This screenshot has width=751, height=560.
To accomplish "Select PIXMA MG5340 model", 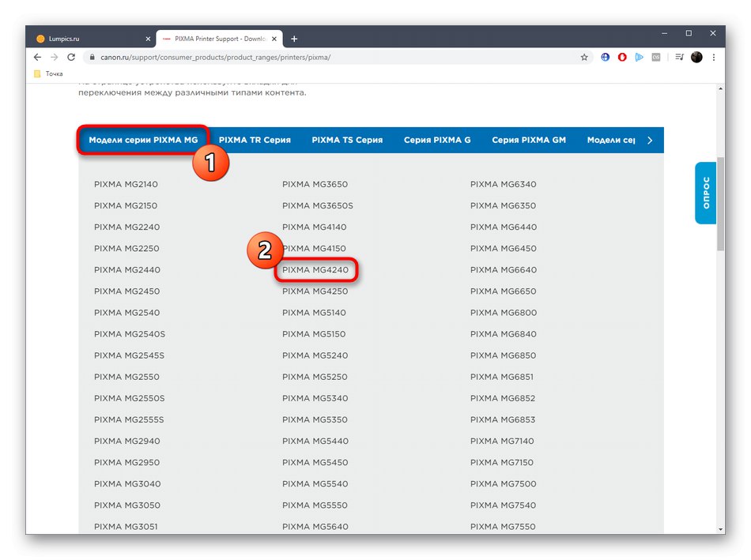I will (x=315, y=398).
